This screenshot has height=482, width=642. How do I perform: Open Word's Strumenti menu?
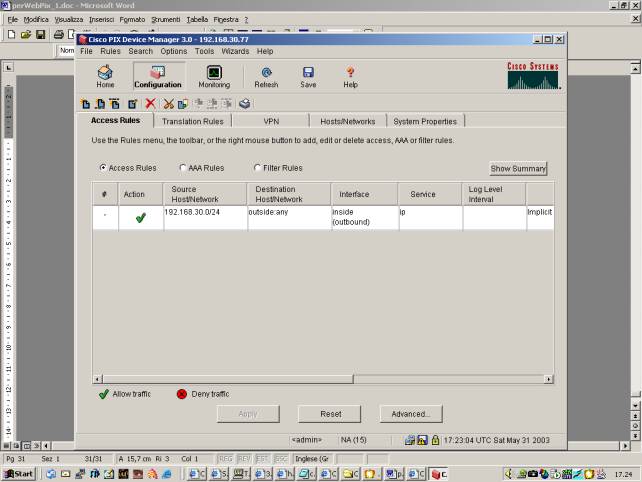(165, 20)
